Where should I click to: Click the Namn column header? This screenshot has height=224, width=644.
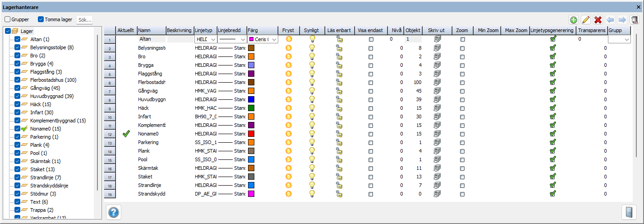[x=151, y=30]
